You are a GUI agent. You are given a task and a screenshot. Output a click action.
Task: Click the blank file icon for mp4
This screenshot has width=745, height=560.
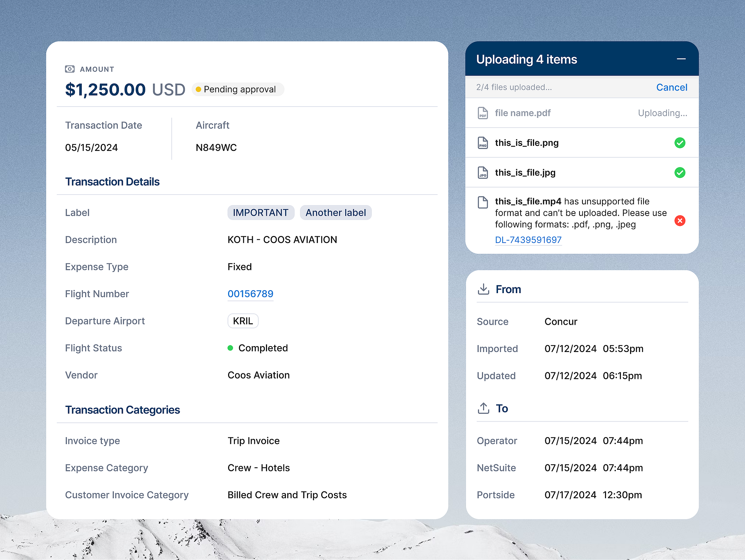483,202
